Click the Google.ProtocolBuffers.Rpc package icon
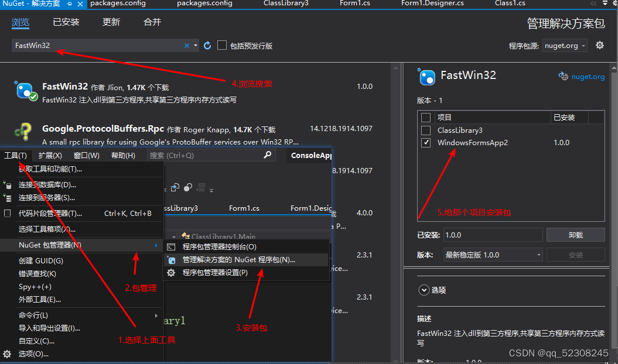 tap(23, 132)
